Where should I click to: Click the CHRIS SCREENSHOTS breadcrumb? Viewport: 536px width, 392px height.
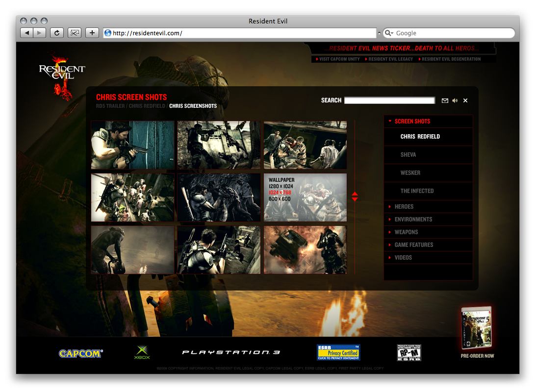(193, 106)
